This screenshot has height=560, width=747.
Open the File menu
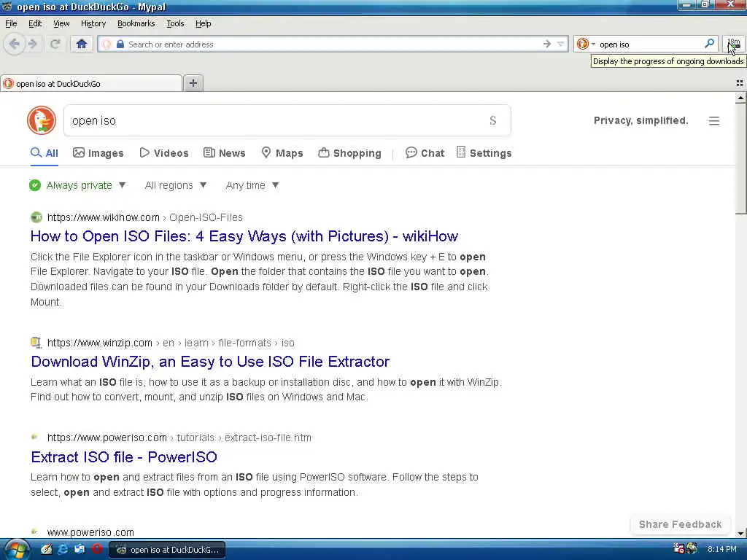coord(11,23)
